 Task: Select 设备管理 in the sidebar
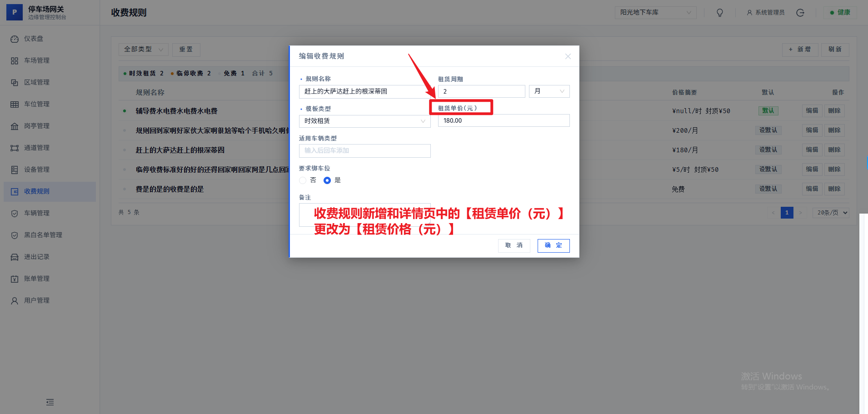[x=36, y=169]
